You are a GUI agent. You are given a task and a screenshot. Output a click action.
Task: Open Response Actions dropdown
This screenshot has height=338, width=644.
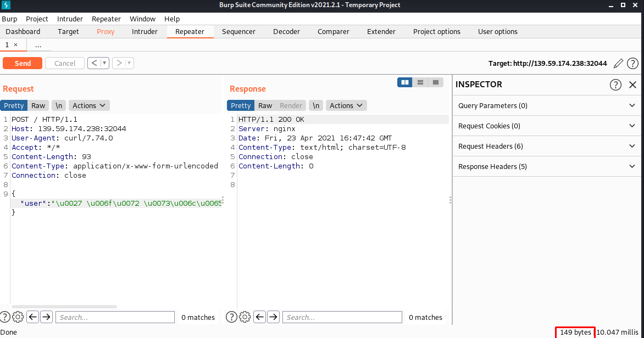coord(346,105)
